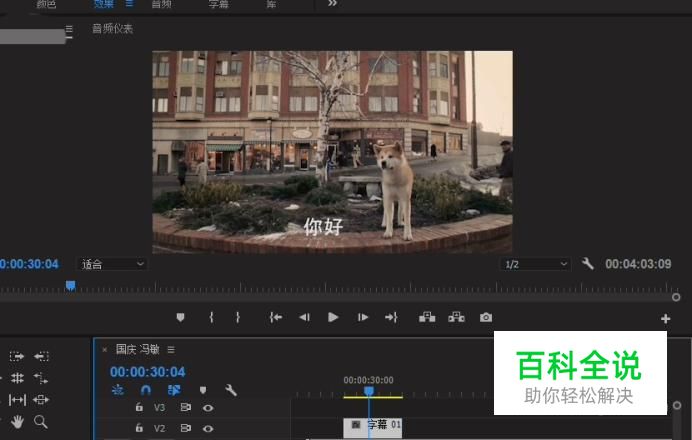Image resolution: width=692 pixels, height=440 pixels.
Task: Click the video preview frame
Action: (332, 152)
